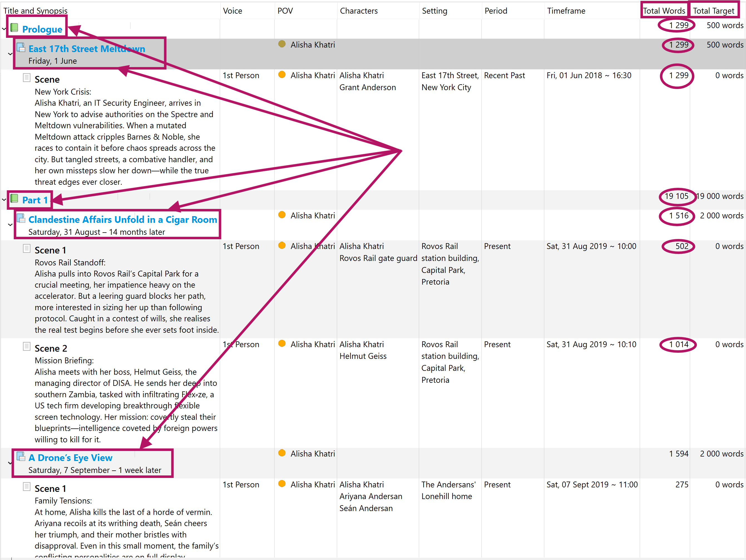Click the Timeframe column header
This screenshot has height=560, width=746.
[x=566, y=11]
